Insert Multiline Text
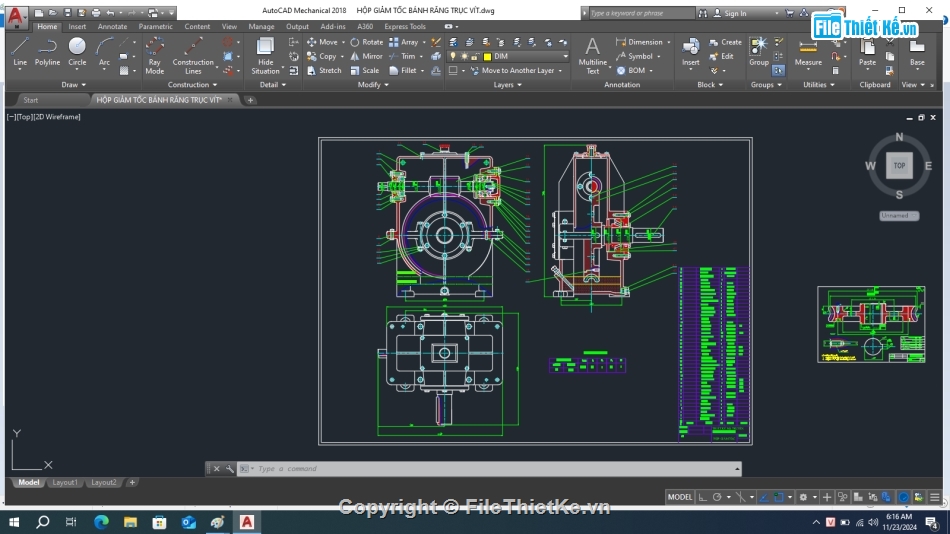Image resolution: width=950 pixels, height=534 pixels. click(593, 55)
